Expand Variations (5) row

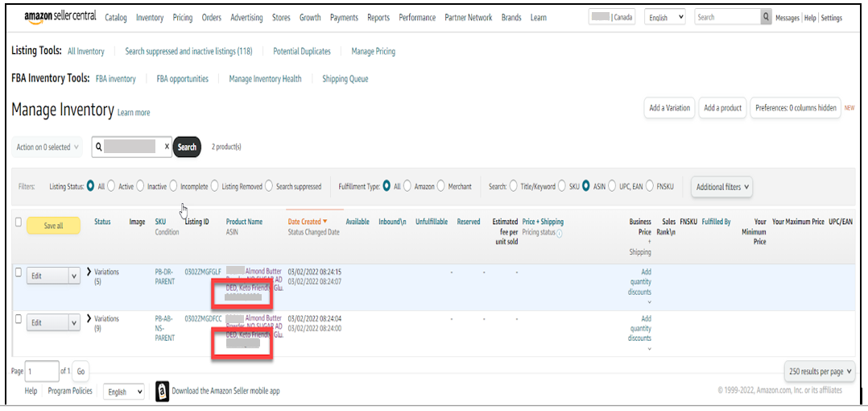[x=89, y=272]
